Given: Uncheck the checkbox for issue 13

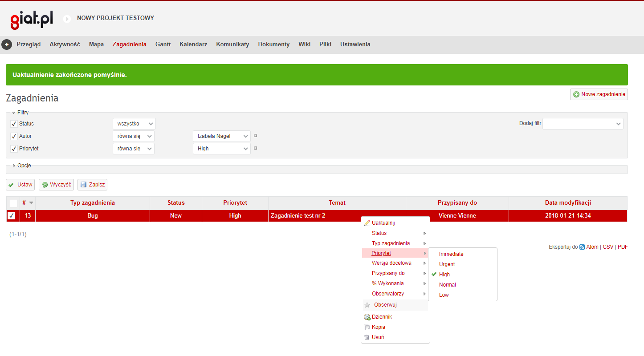Looking at the screenshot, I should tap(12, 216).
